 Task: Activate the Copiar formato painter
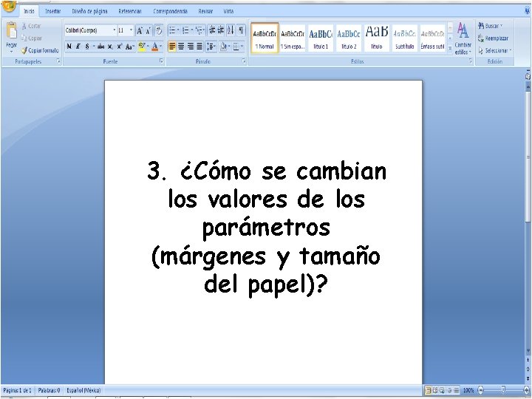[40, 50]
